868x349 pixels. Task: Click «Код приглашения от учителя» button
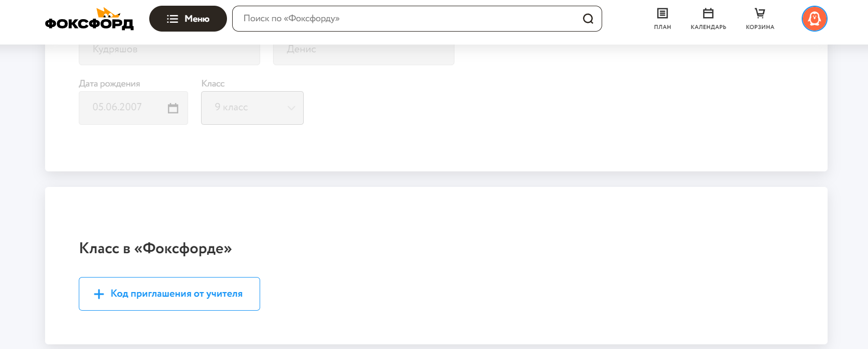tap(169, 294)
